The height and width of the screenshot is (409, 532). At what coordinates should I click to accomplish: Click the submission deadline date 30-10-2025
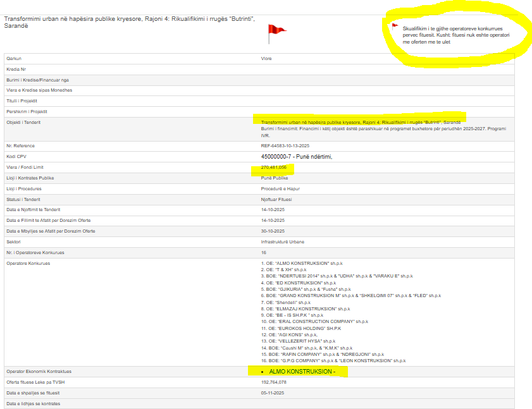273,231
